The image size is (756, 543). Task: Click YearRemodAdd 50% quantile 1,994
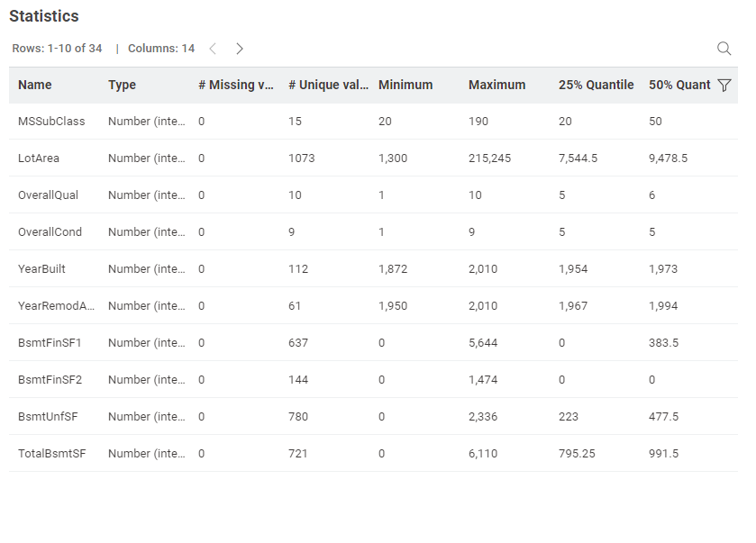[663, 306]
